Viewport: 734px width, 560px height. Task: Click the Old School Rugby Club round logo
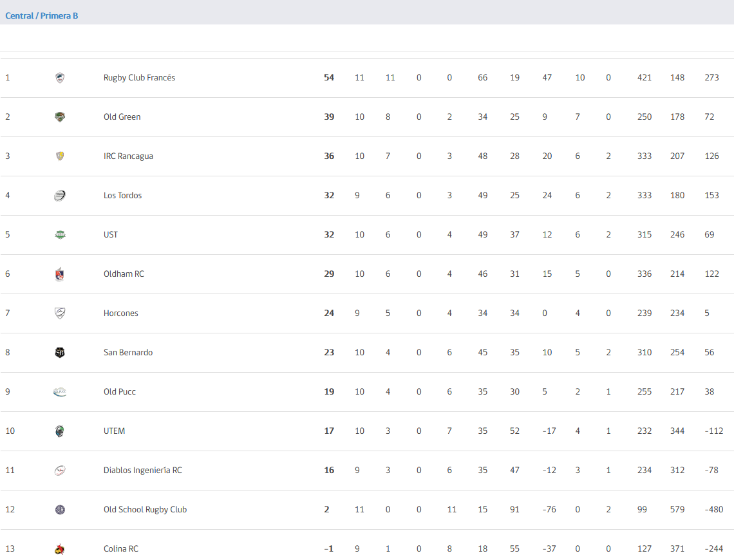point(60,510)
